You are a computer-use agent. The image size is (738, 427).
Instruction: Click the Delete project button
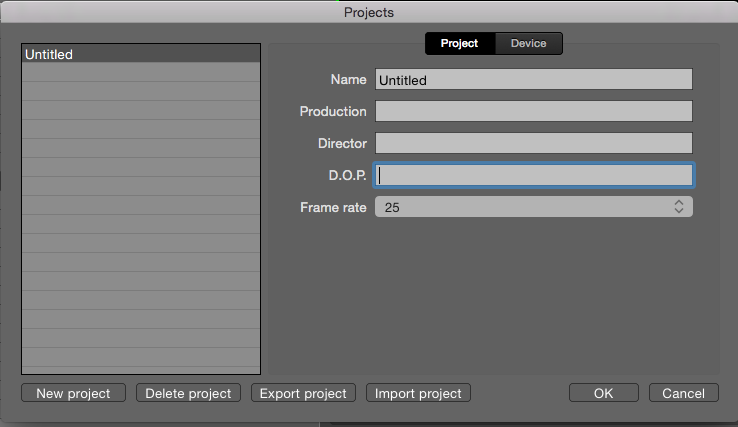click(188, 393)
